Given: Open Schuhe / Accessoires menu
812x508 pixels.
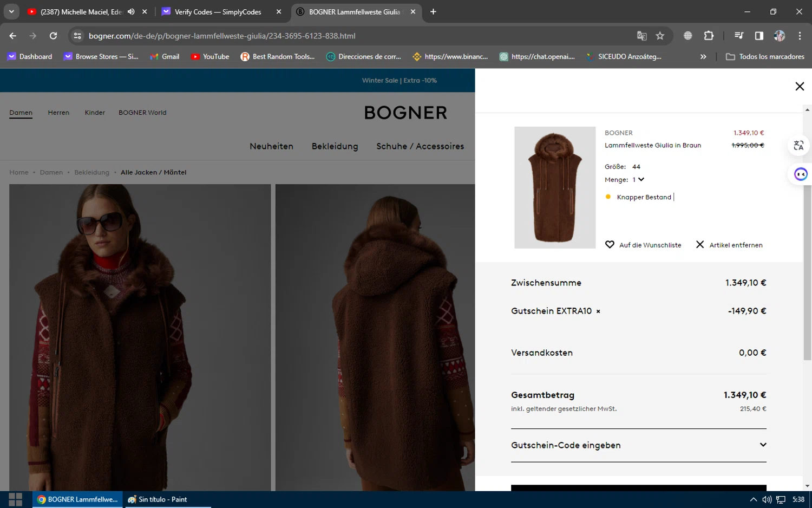Looking at the screenshot, I should pos(420,146).
